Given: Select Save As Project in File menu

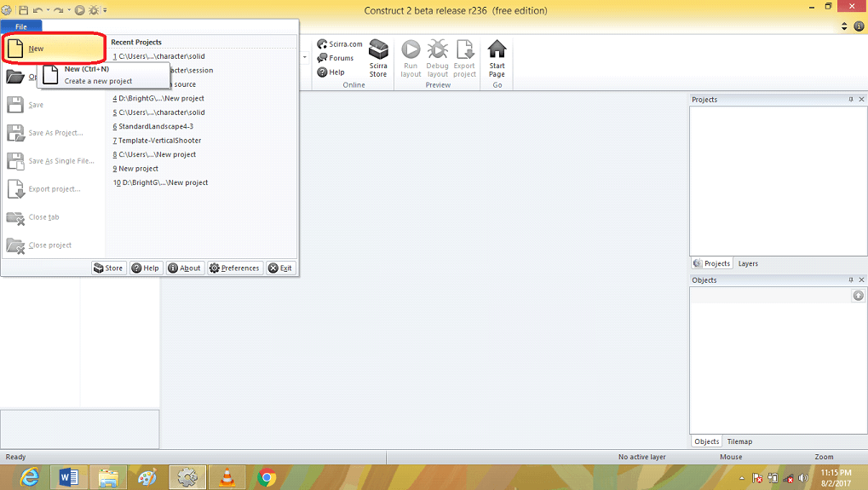Looking at the screenshot, I should pyautogui.click(x=54, y=133).
